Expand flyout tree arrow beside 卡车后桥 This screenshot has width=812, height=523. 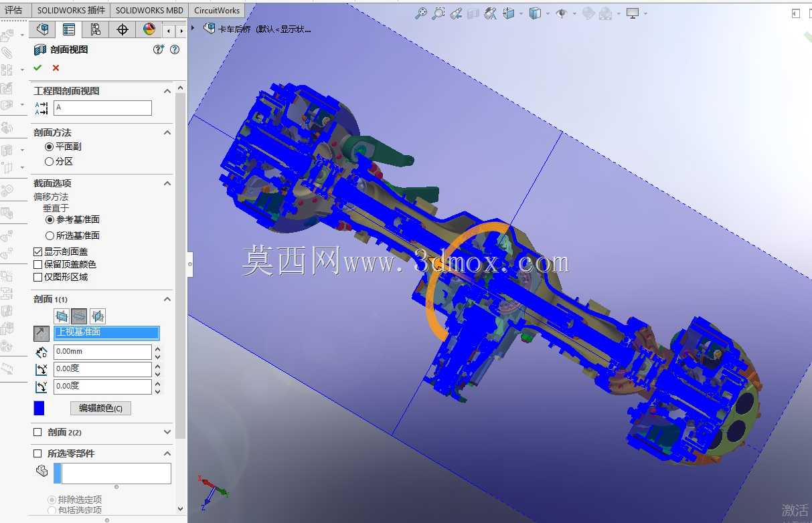[193, 28]
